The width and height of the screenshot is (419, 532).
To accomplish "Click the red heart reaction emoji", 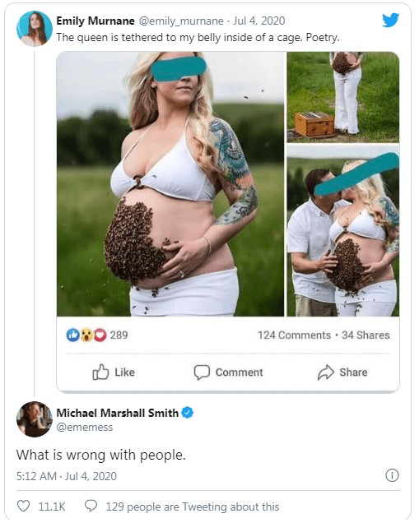I will click(100, 335).
